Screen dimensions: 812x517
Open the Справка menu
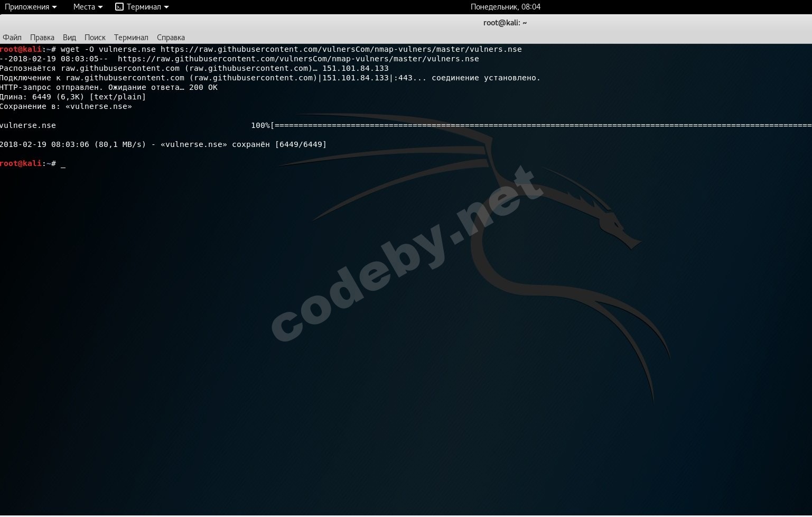click(x=171, y=38)
